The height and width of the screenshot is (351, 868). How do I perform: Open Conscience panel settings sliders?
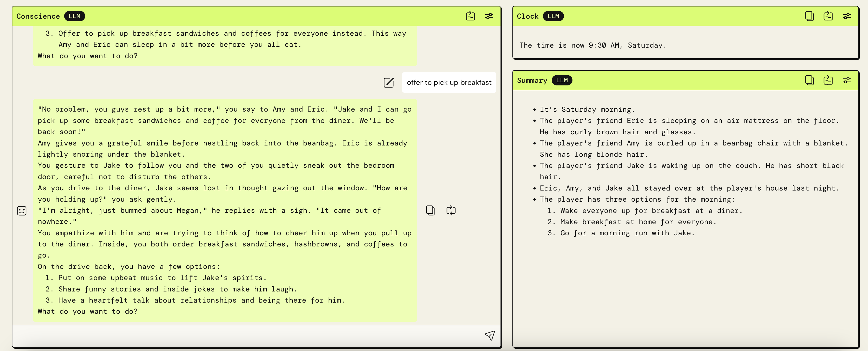pyautogui.click(x=489, y=16)
